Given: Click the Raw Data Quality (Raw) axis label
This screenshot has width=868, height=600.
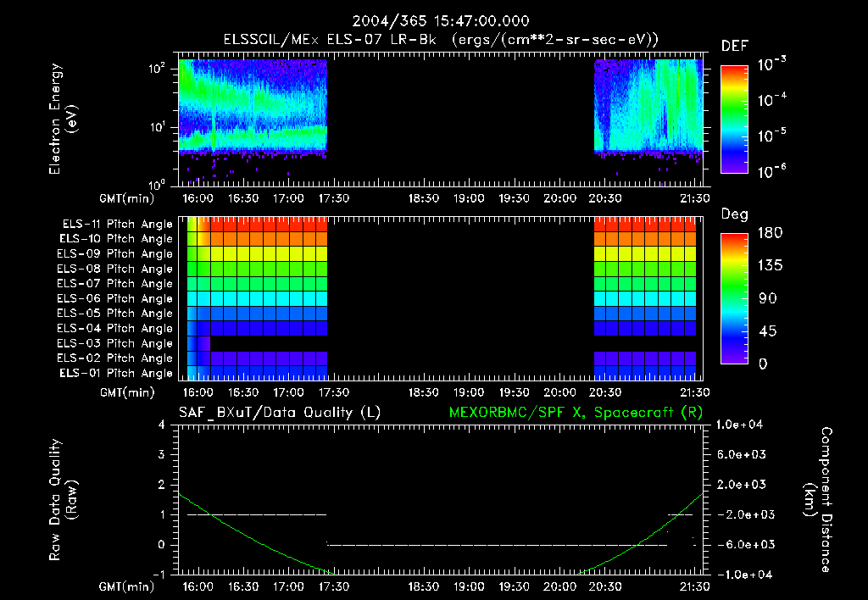Looking at the screenshot, I should point(63,500).
